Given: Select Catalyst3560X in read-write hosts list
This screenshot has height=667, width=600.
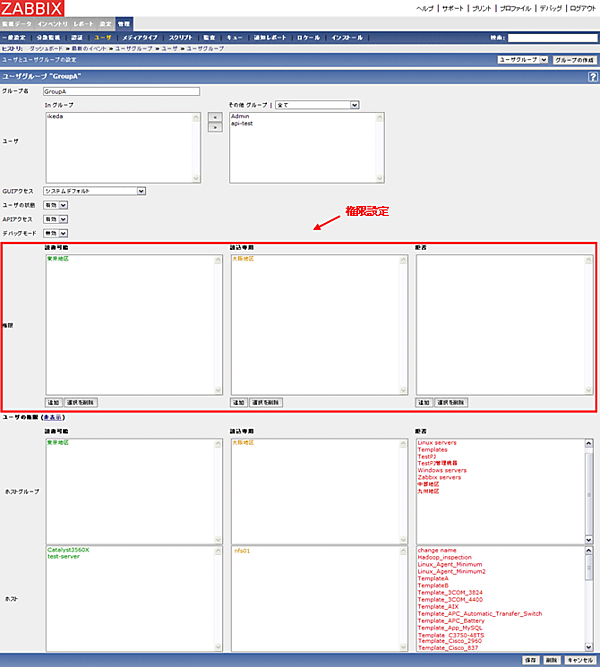Looking at the screenshot, I should coord(69,550).
